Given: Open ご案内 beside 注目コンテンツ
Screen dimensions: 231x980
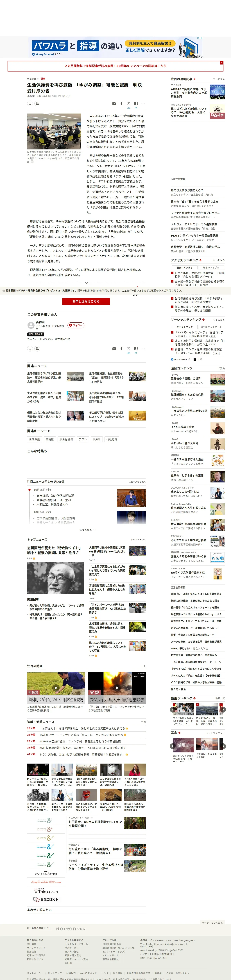Looking at the screenshot, I should [221, 368].
